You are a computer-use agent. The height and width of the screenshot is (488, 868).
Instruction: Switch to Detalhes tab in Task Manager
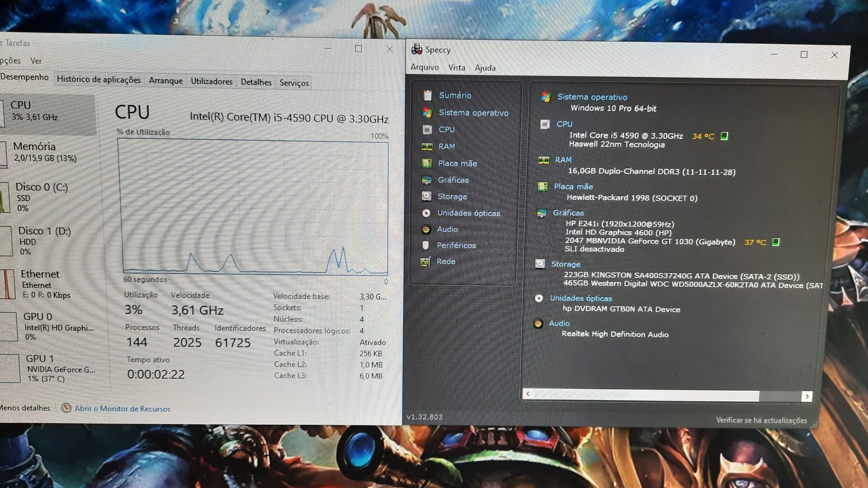pyautogui.click(x=255, y=82)
